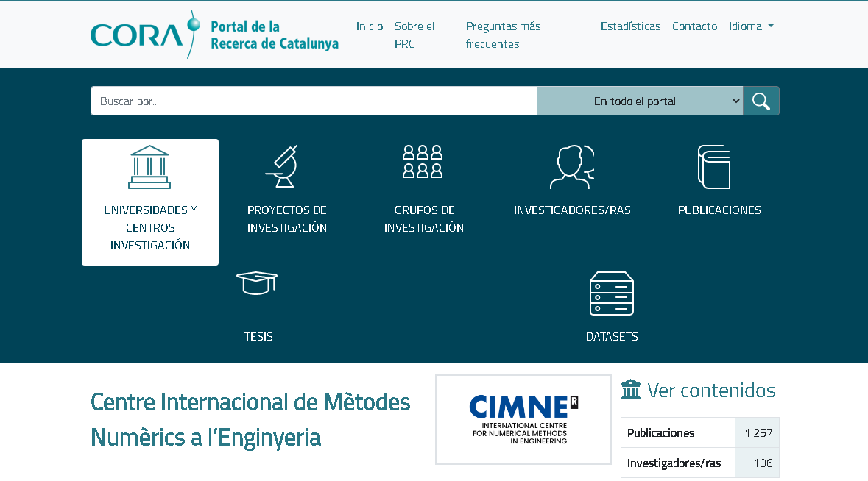868x481 pixels.
Task: Expand the Idioma language dropdown
Action: click(751, 26)
